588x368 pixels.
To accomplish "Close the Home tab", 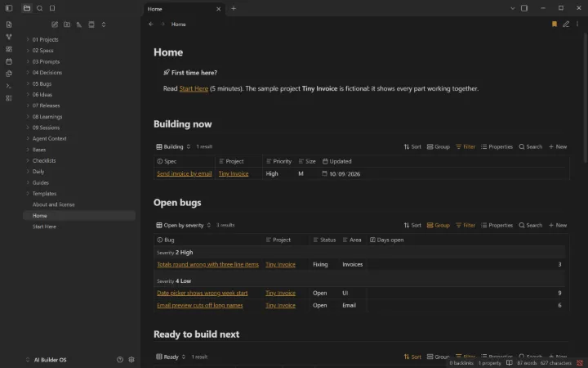I will click(x=218, y=9).
